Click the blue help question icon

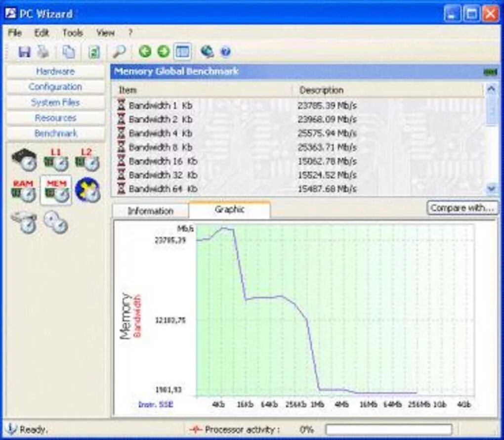pyautogui.click(x=226, y=51)
